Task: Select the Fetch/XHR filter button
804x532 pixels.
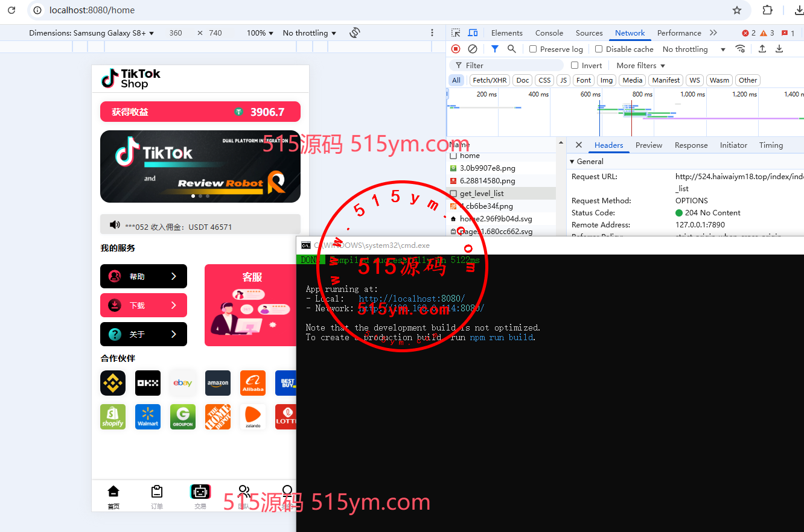Action: coord(490,80)
